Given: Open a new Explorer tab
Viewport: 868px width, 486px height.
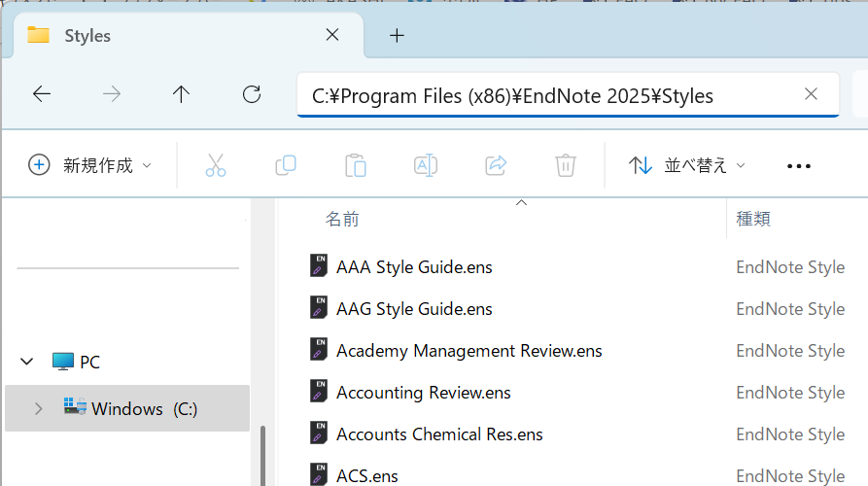Looking at the screenshot, I should tap(397, 36).
